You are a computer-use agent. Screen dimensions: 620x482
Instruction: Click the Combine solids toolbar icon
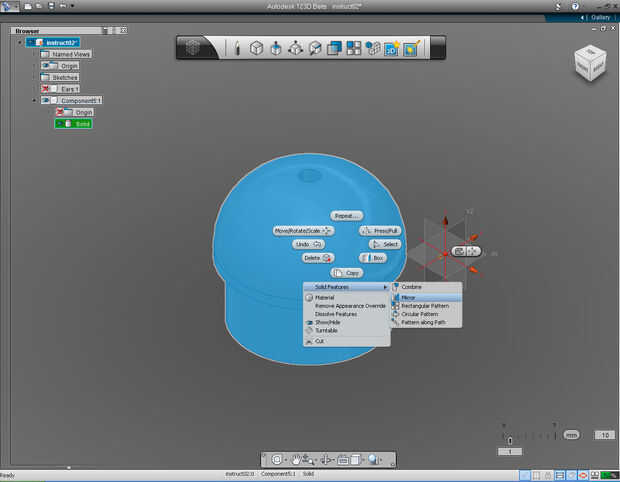tap(335, 47)
